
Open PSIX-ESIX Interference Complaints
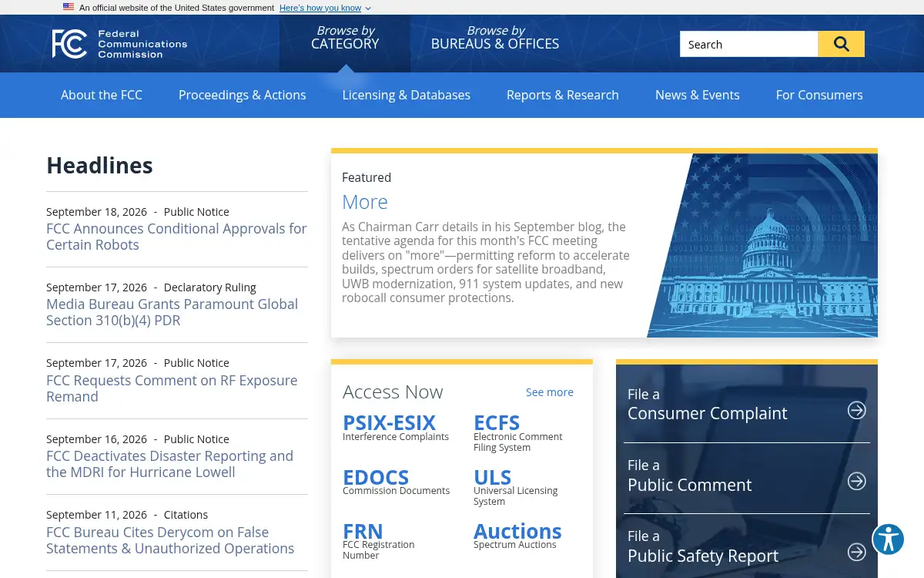pyautogui.click(x=396, y=428)
